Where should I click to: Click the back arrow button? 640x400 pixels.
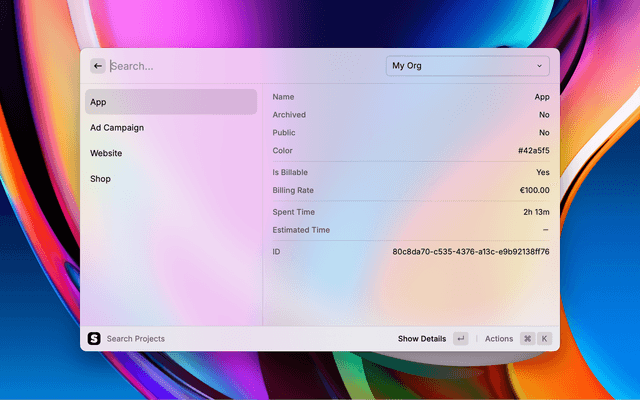coord(97,66)
